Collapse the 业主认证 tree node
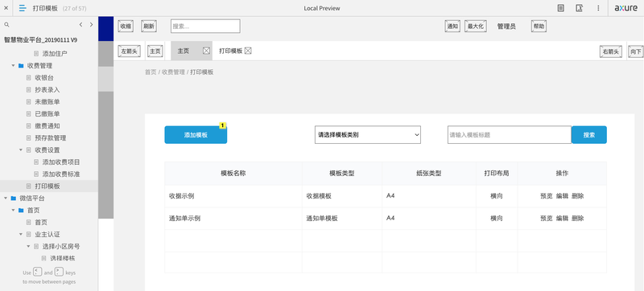 pyautogui.click(x=21, y=235)
